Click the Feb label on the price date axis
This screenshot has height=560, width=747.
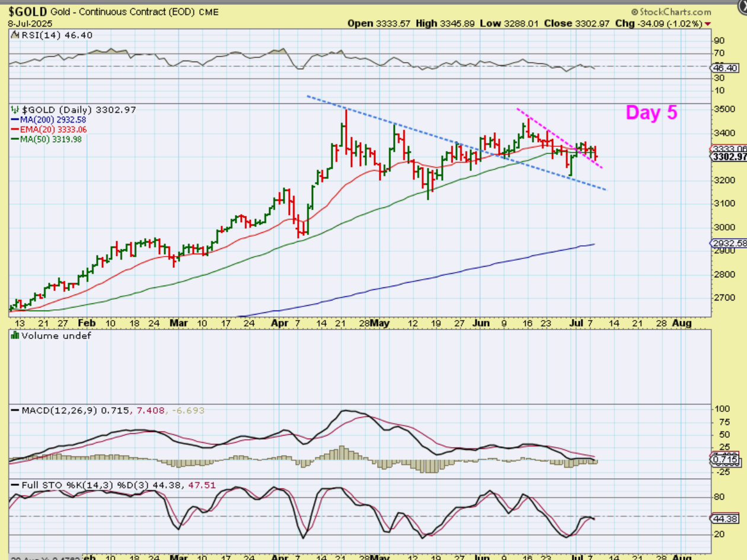click(x=86, y=323)
